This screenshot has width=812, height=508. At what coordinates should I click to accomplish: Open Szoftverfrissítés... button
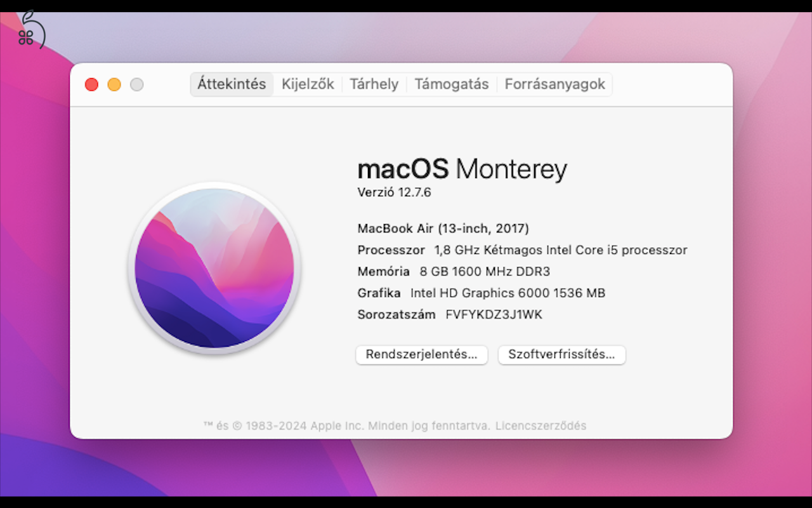(x=561, y=354)
